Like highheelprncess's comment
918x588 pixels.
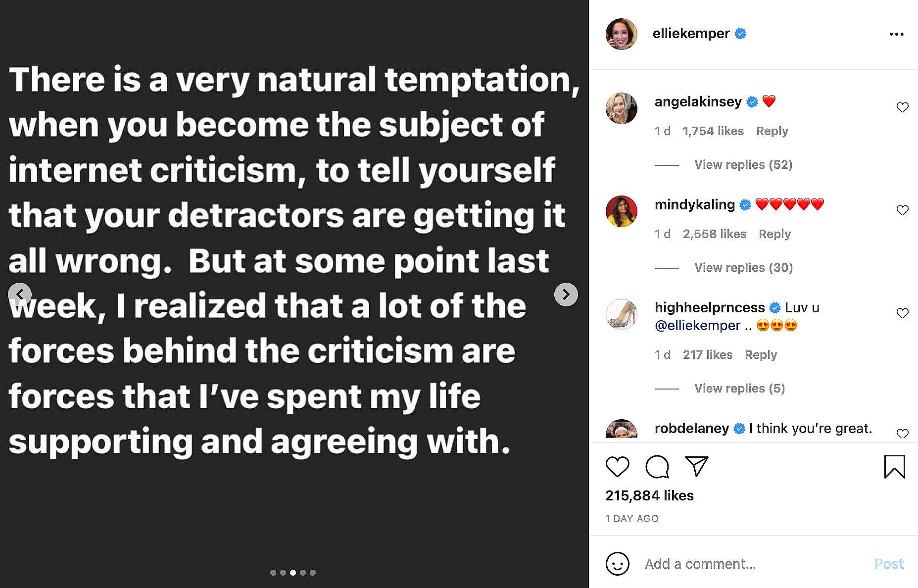(902, 313)
